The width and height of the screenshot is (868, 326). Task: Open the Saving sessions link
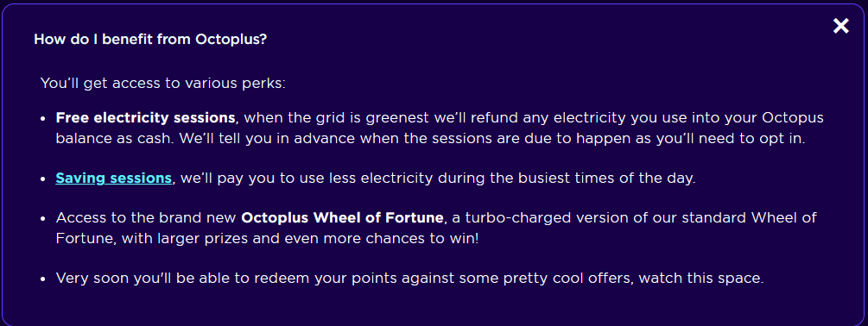click(x=113, y=179)
